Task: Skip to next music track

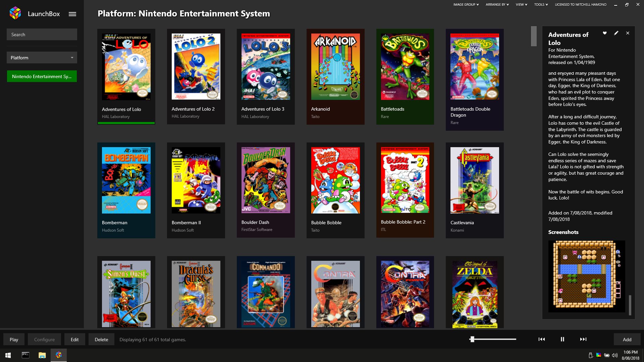Action: (583, 339)
